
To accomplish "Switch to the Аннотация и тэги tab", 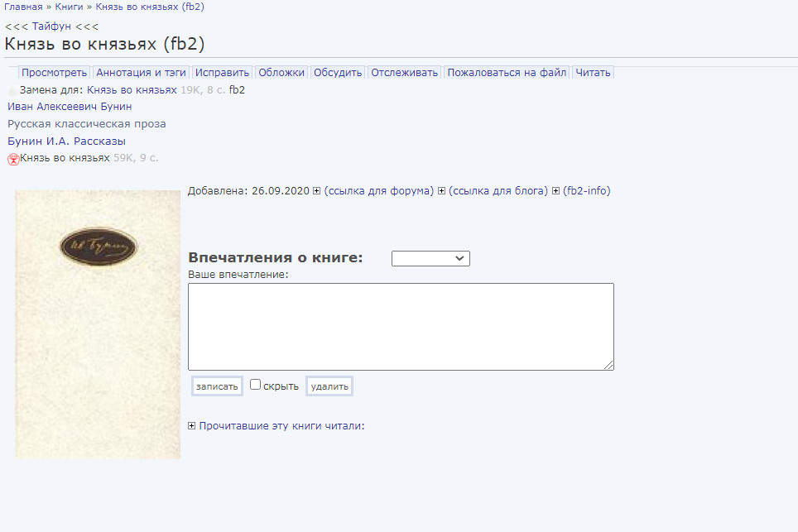I will click(142, 73).
